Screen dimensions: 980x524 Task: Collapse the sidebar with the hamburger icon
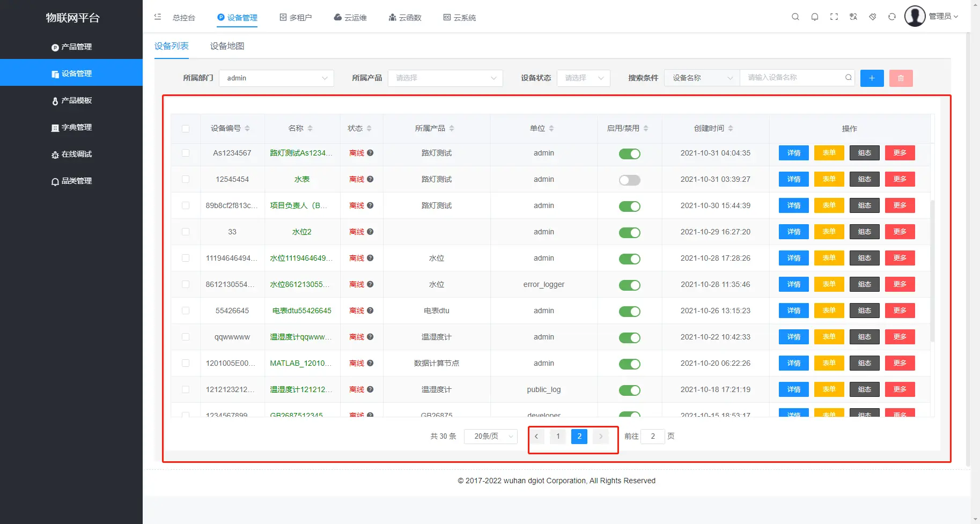(157, 17)
